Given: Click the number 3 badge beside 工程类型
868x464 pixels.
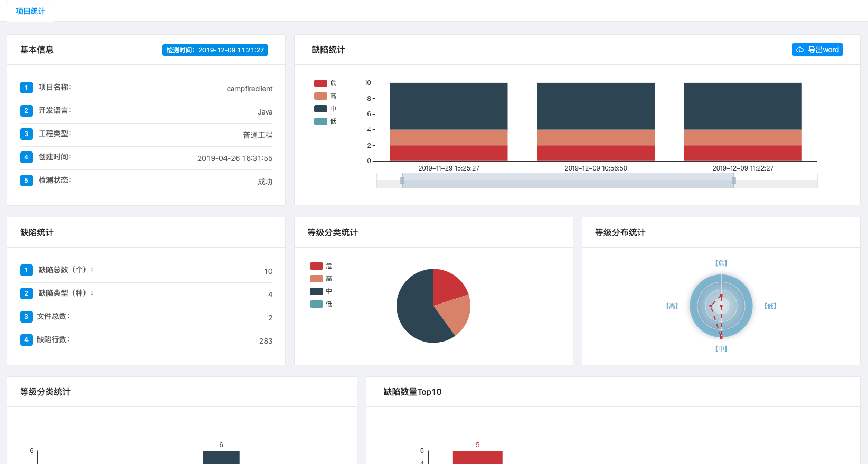Looking at the screenshot, I should tap(26, 134).
